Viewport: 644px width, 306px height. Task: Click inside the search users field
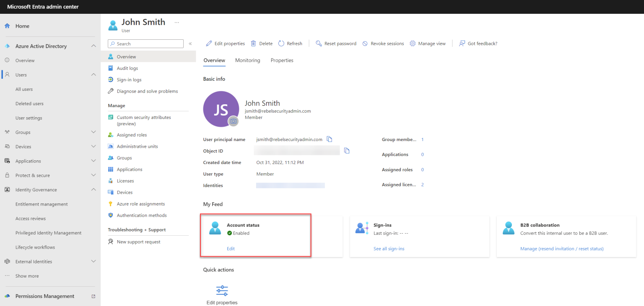click(x=145, y=44)
